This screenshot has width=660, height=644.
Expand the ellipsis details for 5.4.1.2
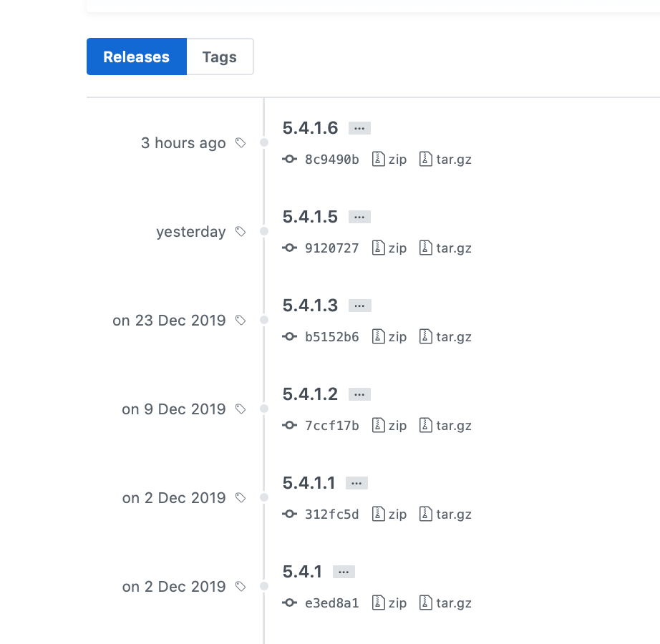[359, 394]
